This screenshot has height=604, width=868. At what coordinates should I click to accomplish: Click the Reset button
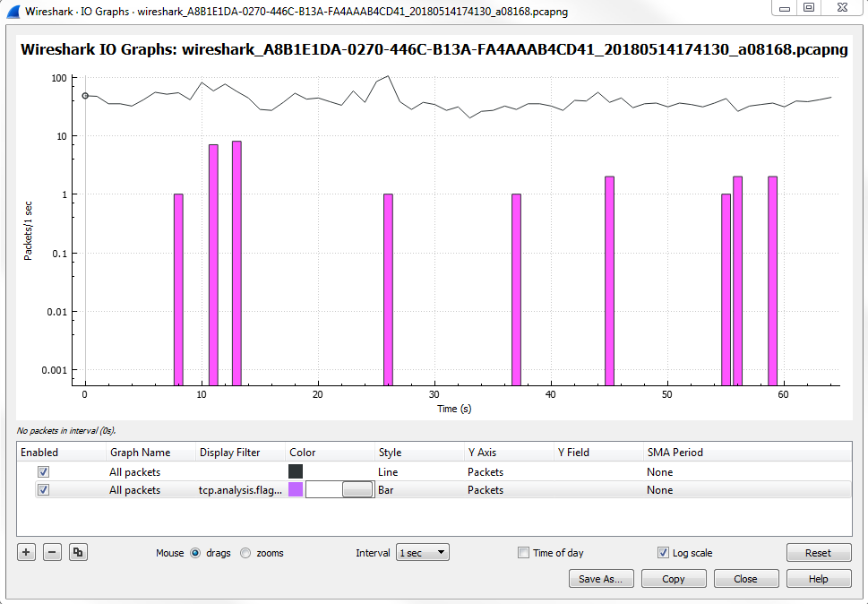[x=818, y=553]
